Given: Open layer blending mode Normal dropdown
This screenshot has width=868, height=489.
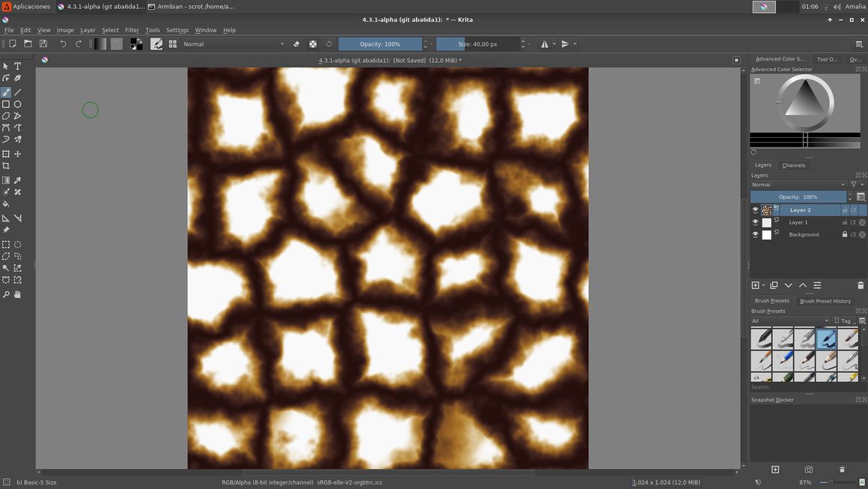Looking at the screenshot, I should tap(798, 184).
